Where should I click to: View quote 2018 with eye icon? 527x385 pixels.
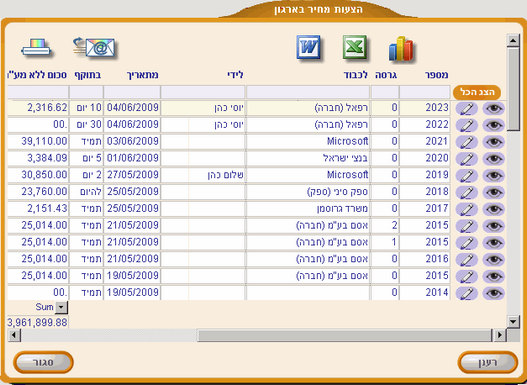(493, 192)
